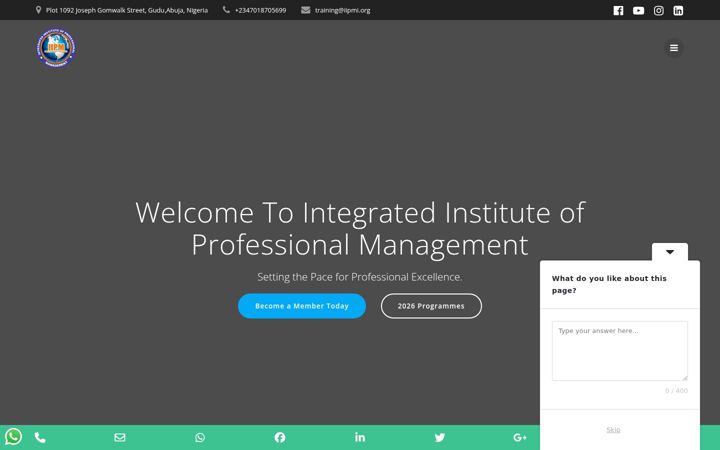Image resolution: width=720 pixels, height=450 pixels.
Task: Click the 'What do you like' question text
Action: tap(609, 284)
